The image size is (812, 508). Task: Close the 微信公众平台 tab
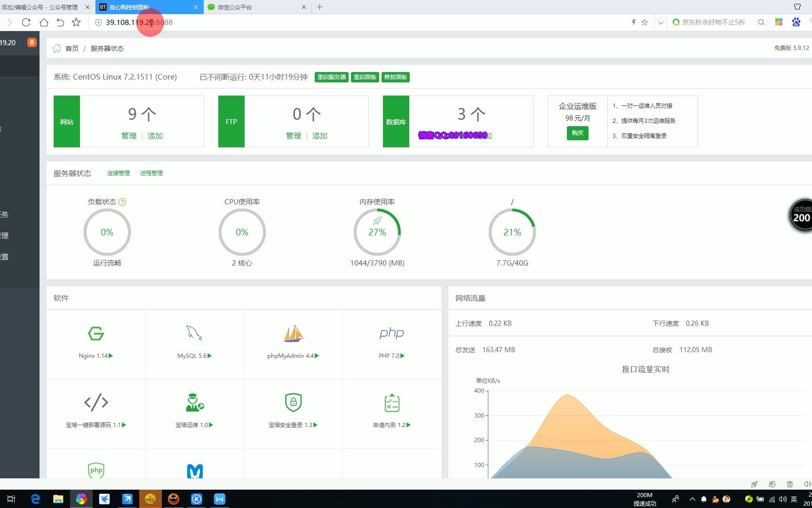pos(303,7)
